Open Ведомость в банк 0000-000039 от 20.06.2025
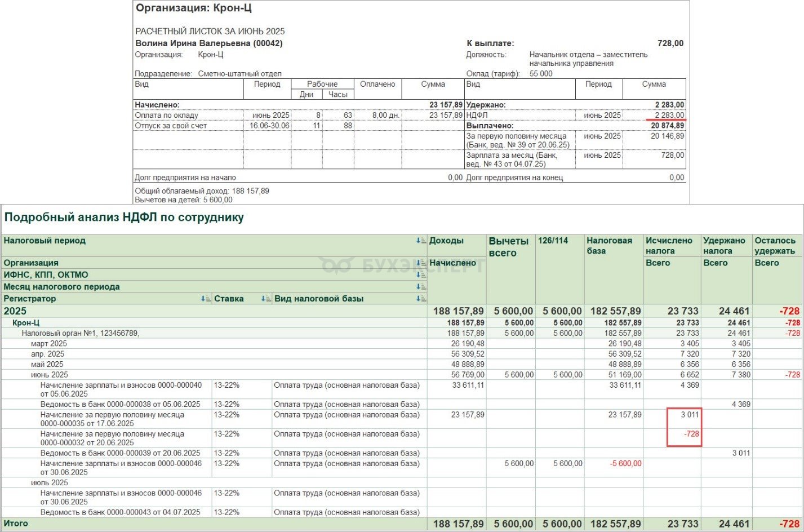The image size is (804, 532). [x=120, y=453]
